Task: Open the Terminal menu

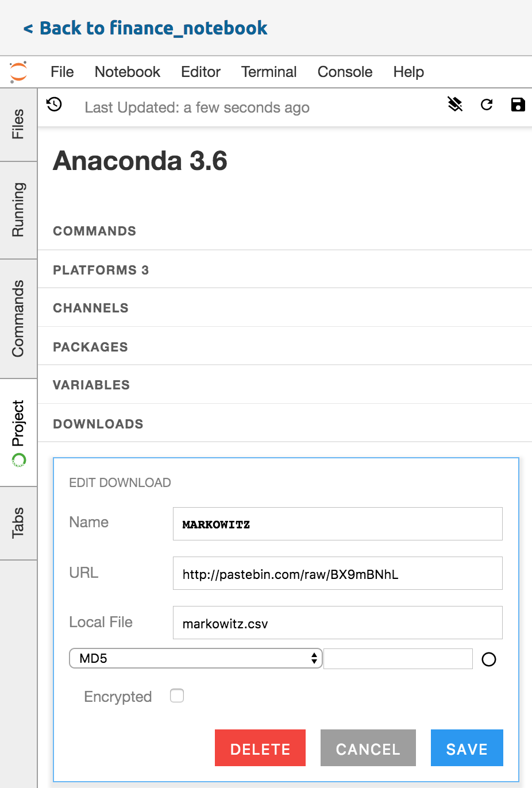Action: tap(269, 72)
